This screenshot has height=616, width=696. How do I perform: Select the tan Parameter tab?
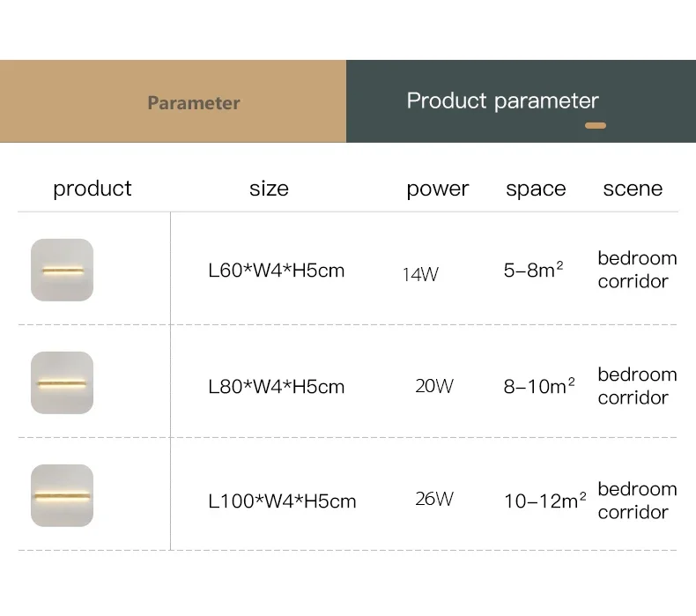coord(173,101)
